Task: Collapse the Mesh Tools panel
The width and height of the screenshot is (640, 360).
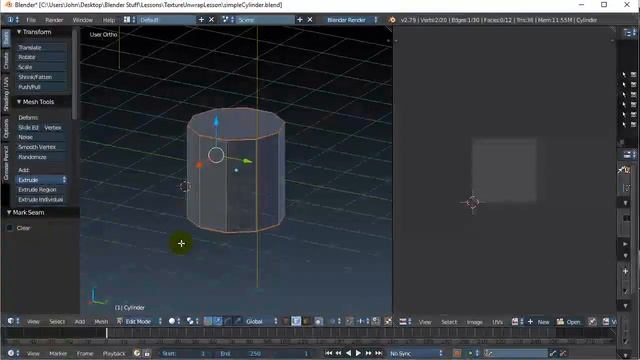Action: click(x=19, y=102)
